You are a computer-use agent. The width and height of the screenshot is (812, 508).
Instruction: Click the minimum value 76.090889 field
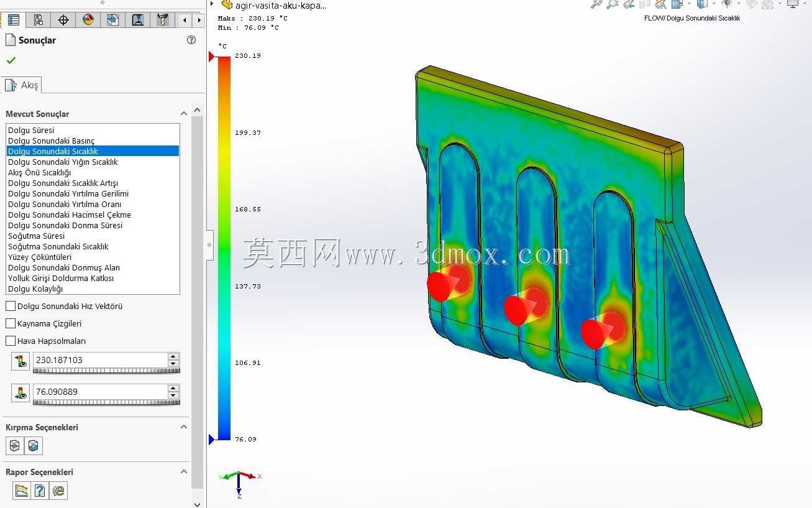click(100, 392)
